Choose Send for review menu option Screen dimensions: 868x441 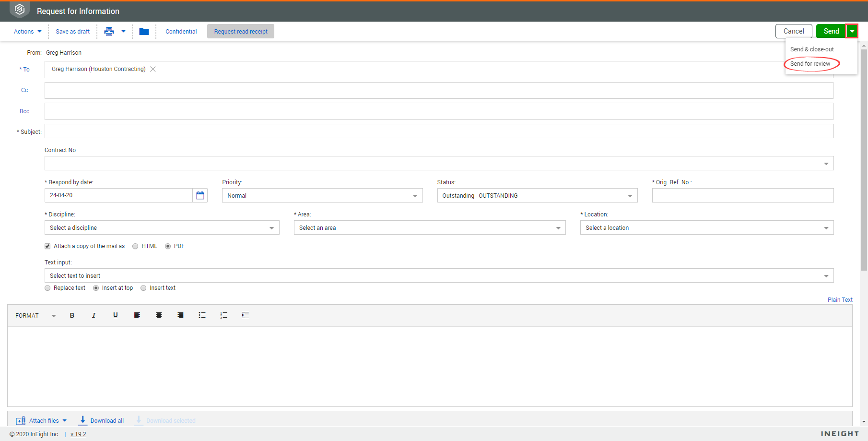click(810, 64)
